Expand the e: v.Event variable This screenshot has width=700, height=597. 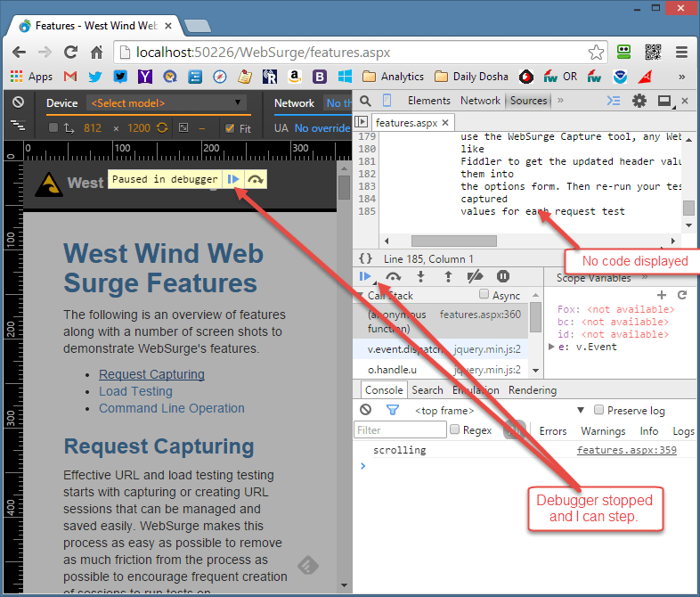[551, 347]
